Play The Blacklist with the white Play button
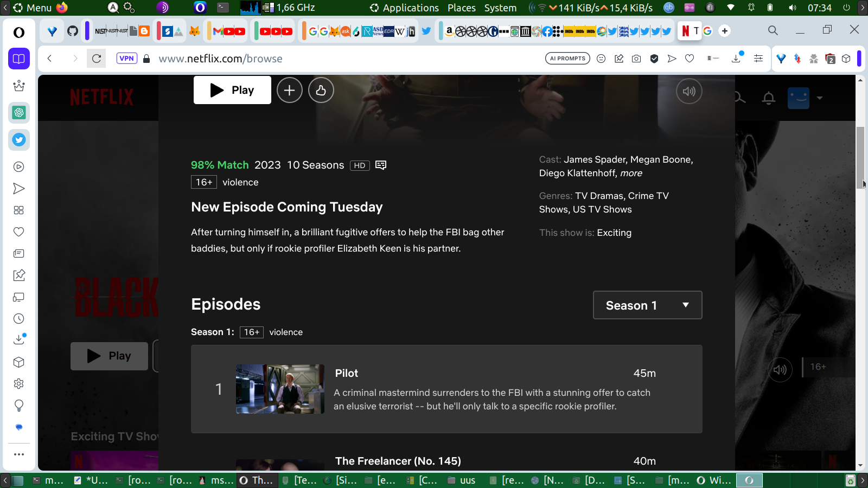The width and height of the screenshot is (868, 488). click(x=232, y=90)
